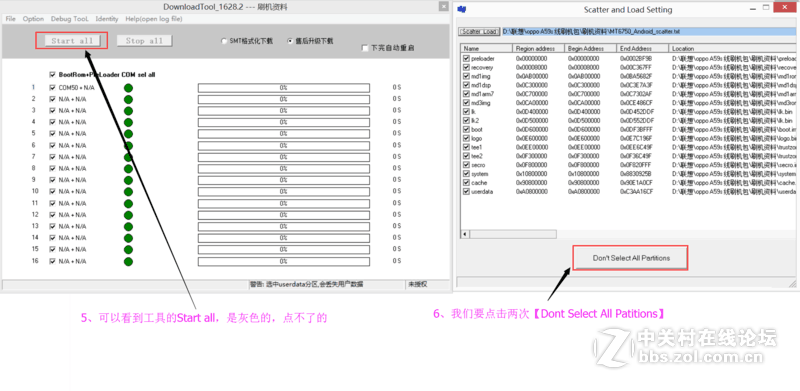Click the md1img partition name
The image size is (800, 391).
(x=481, y=77)
